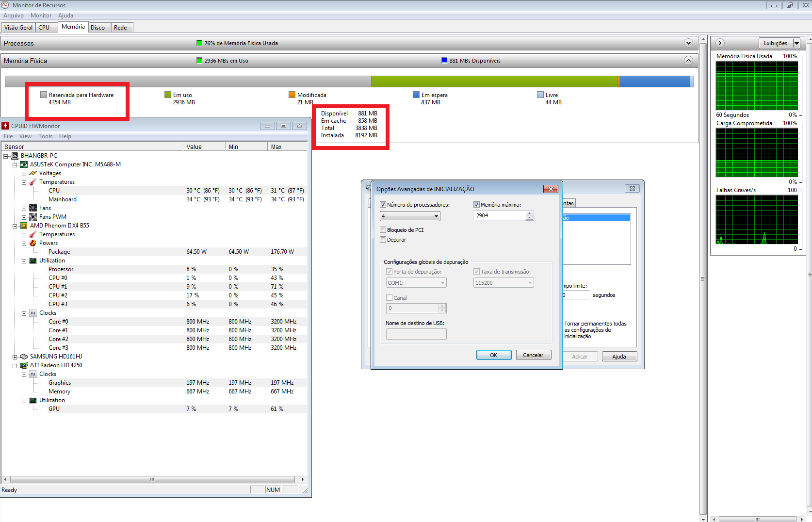Click Cancelar in Opções Avançadas dialog
The image size is (812, 522).
(533, 355)
